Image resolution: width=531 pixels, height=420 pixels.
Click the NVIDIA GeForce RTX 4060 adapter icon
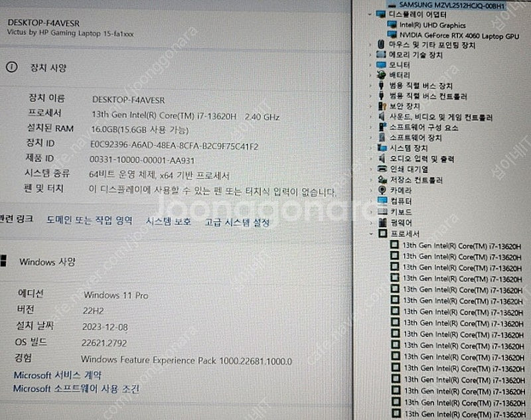pos(392,35)
